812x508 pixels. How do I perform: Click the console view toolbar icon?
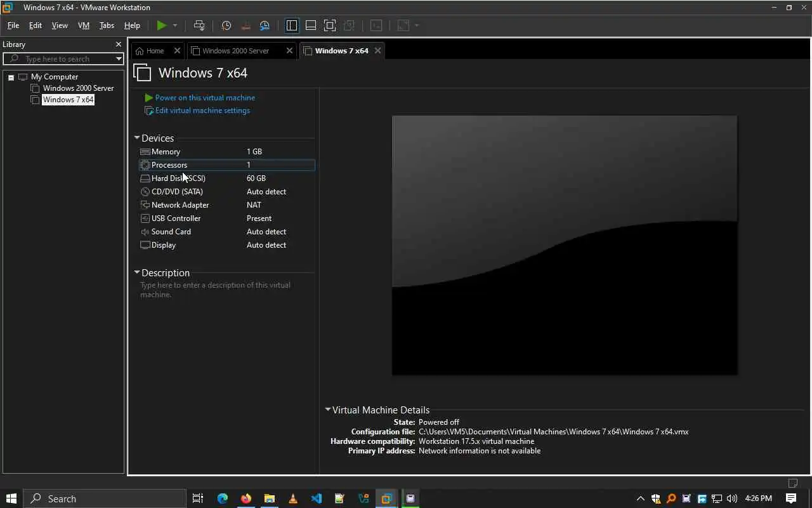(376, 25)
